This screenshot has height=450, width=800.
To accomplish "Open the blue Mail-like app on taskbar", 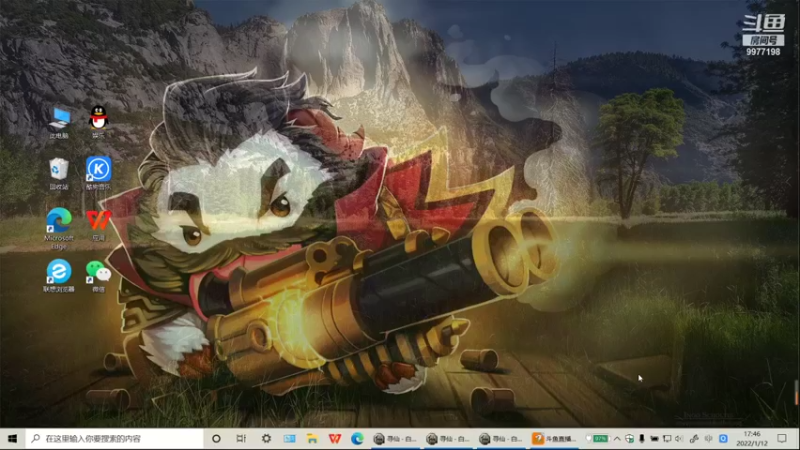I will pyautogui.click(x=289, y=438).
